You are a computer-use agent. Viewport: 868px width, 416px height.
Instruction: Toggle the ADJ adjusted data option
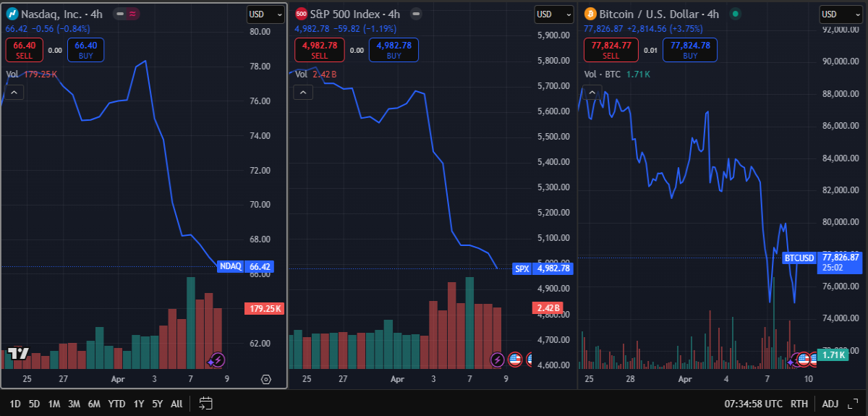[x=830, y=404]
